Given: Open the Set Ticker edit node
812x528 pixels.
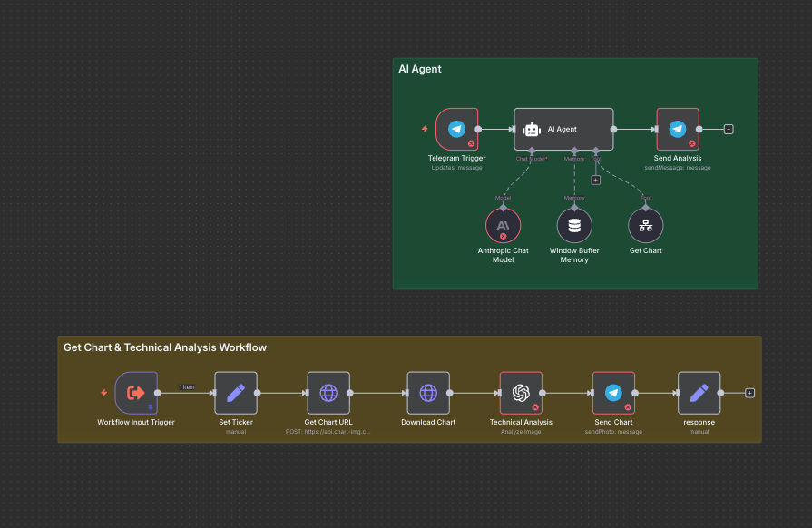Looking at the screenshot, I should click(236, 393).
